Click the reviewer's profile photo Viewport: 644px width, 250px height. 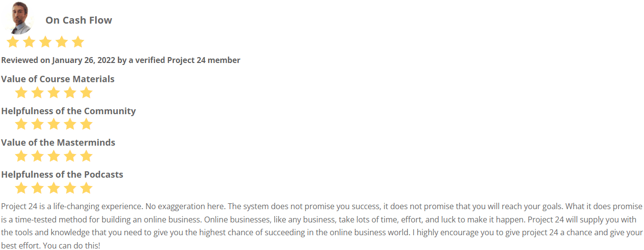pyautogui.click(x=19, y=18)
